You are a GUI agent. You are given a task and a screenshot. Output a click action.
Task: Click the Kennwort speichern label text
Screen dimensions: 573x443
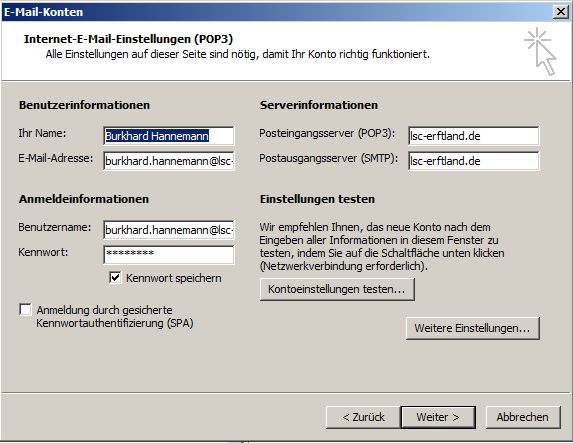click(x=174, y=278)
